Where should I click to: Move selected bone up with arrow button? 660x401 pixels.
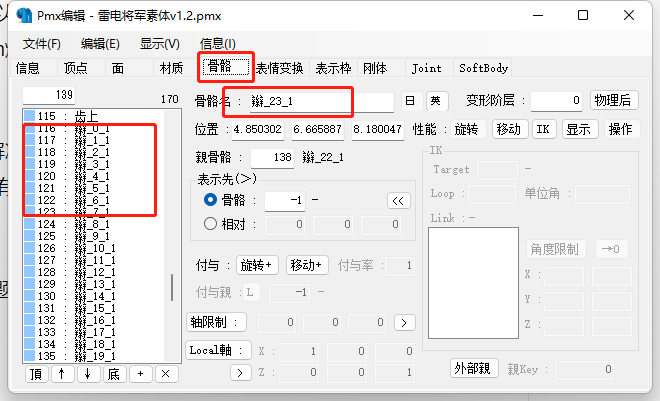click(x=62, y=374)
